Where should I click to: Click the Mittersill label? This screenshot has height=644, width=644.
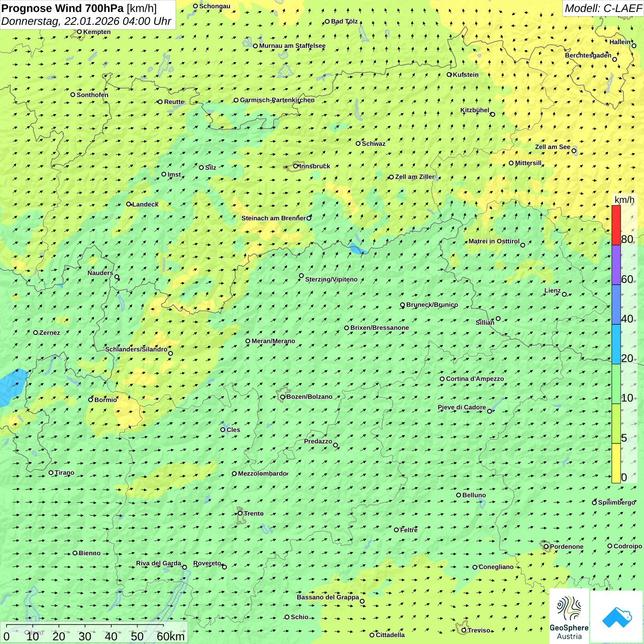528,163
